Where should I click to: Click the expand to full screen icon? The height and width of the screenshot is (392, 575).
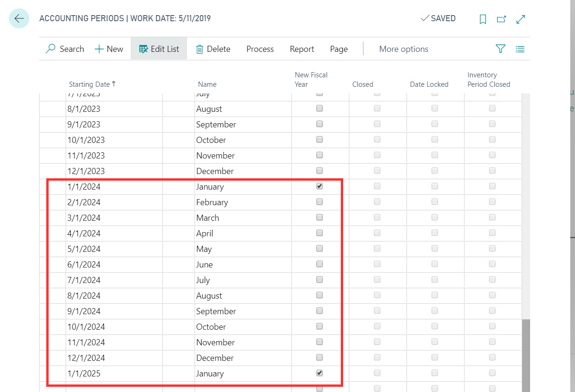(521, 19)
